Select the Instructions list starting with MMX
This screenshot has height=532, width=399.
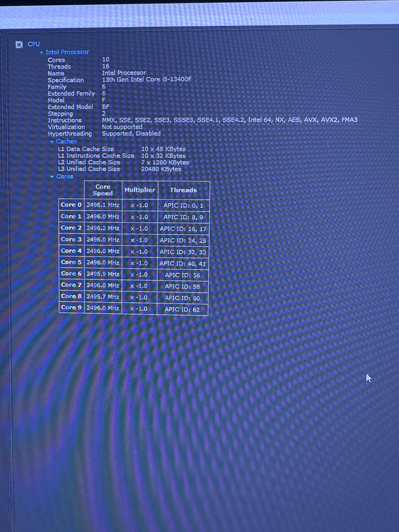pyautogui.click(x=230, y=120)
